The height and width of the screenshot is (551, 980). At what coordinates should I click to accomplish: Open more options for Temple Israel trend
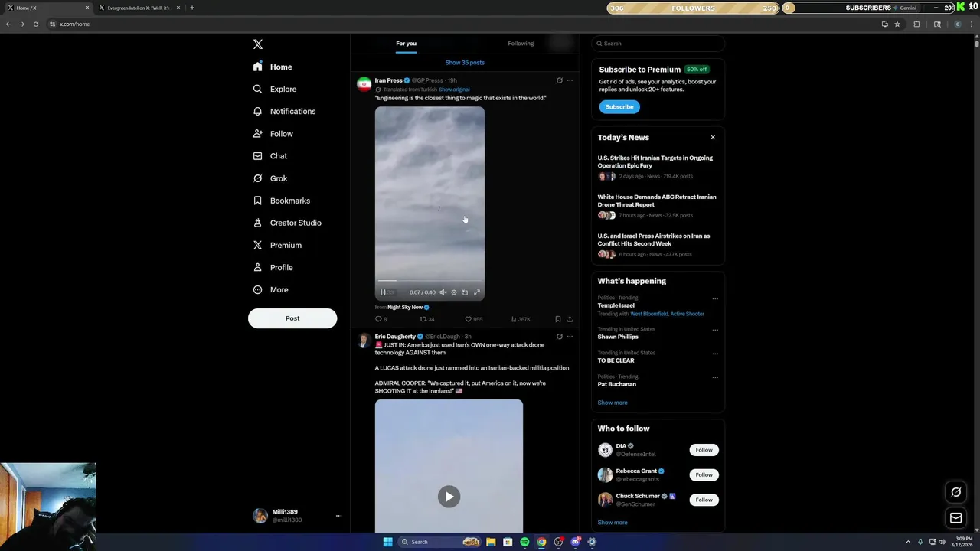[715, 298]
